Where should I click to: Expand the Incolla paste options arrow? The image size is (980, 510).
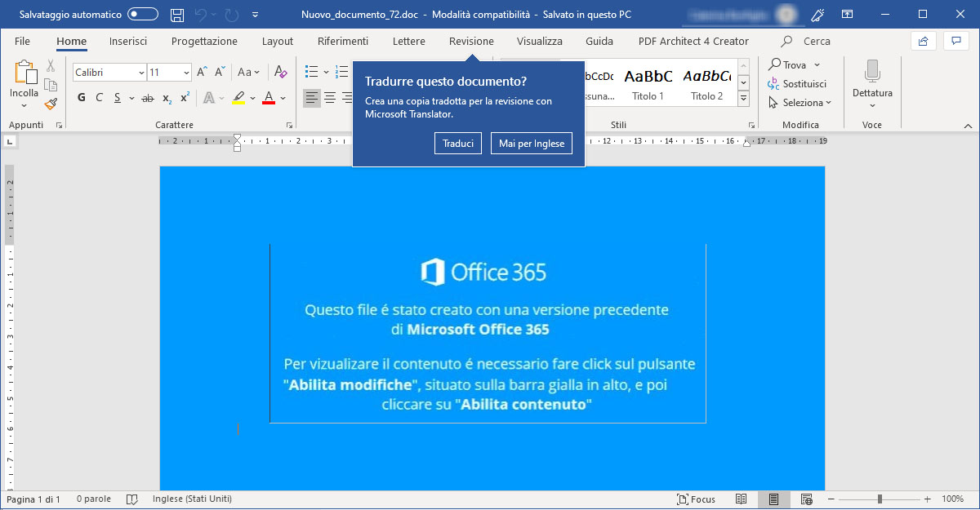(x=24, y=105)
